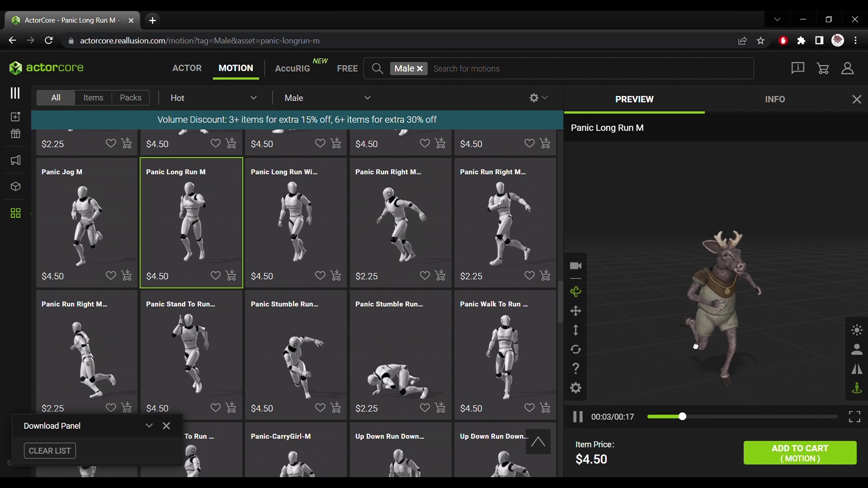Click the camera view icon in preview
This screenshot has width=868, height=488.
coord(576,266)
